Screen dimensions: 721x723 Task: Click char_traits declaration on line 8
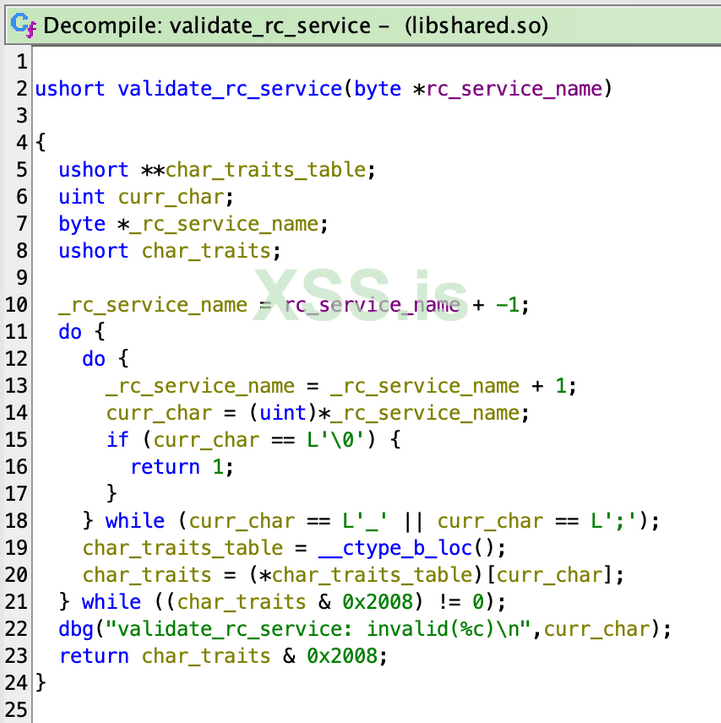(x=205, y=251)
